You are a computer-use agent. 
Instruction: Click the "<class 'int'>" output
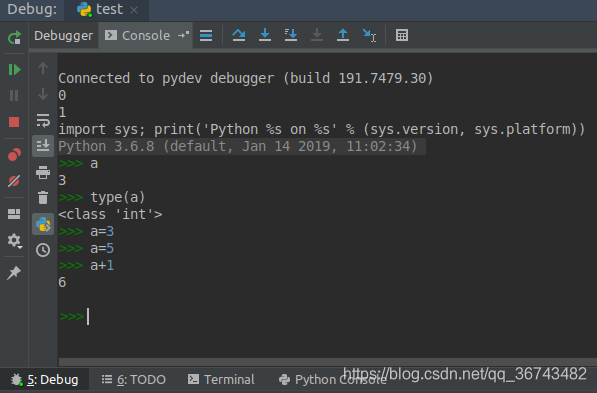110,214
